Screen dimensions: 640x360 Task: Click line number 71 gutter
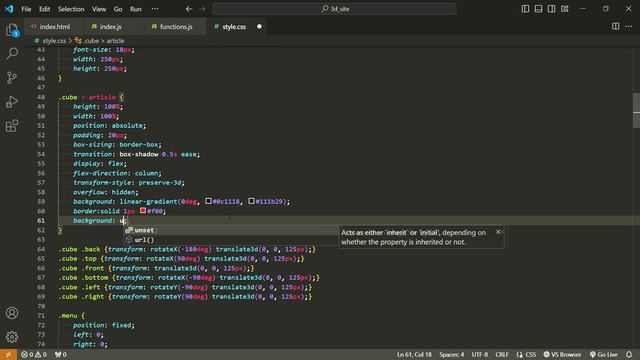click(41, 316)
